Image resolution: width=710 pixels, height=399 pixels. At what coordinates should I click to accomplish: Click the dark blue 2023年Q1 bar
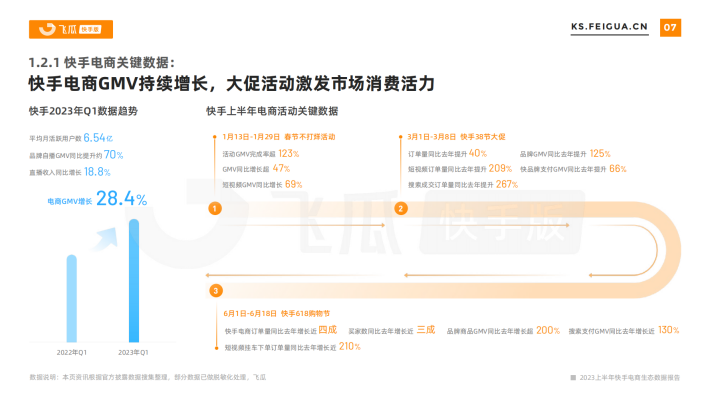(x=134, y=281)
